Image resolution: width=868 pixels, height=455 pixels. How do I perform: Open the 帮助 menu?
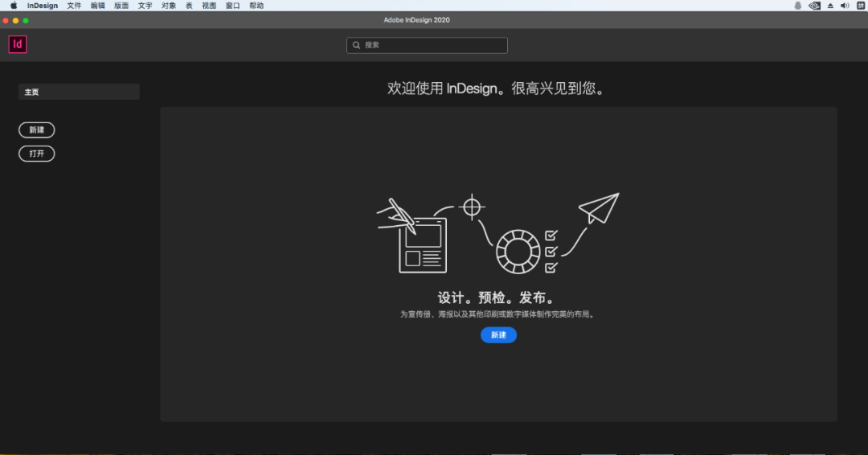[x=256, y=6]
